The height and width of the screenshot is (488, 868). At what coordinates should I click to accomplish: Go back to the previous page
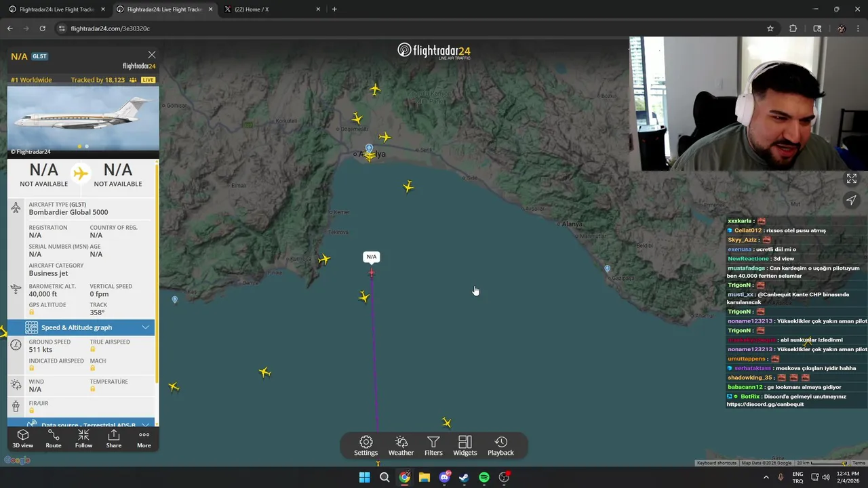click(9, 28)
